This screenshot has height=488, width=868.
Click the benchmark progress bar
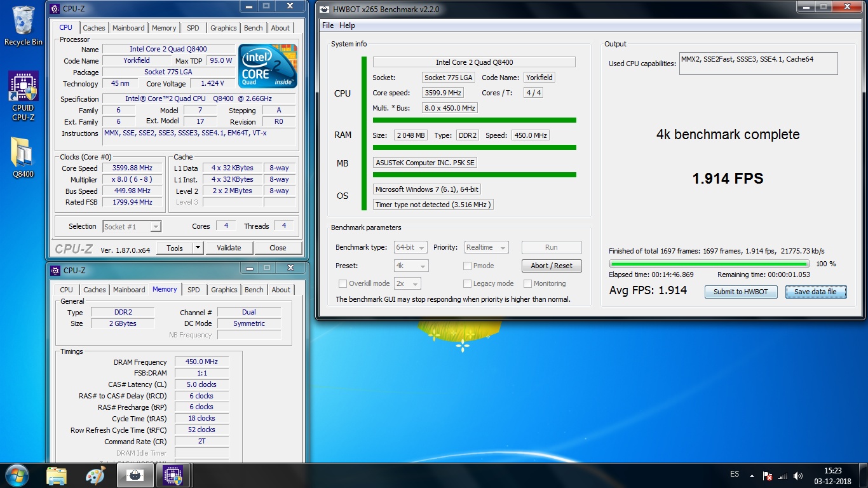pos(709,263)
